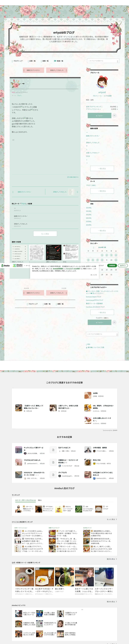This screenshot has height=644, width=129.
Task: Open the 記事一覧 tab in top navigation
Action: point(32,61)
